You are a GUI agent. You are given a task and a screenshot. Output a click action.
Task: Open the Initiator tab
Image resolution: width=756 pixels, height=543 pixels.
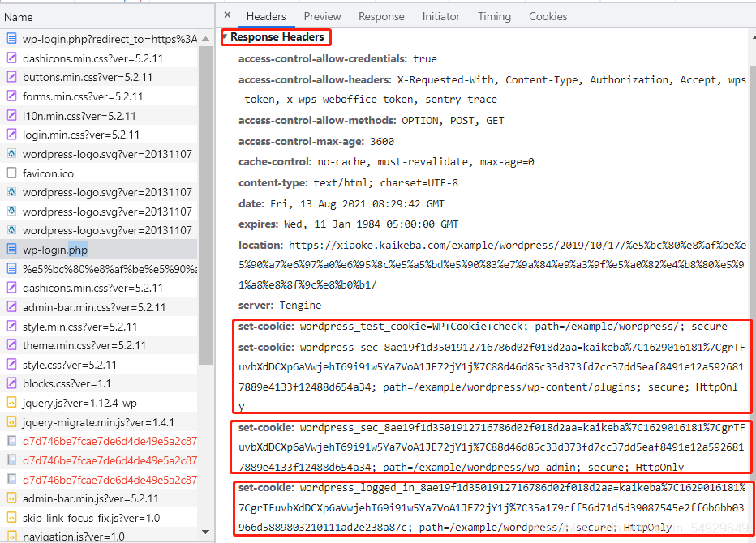(440, 16)
